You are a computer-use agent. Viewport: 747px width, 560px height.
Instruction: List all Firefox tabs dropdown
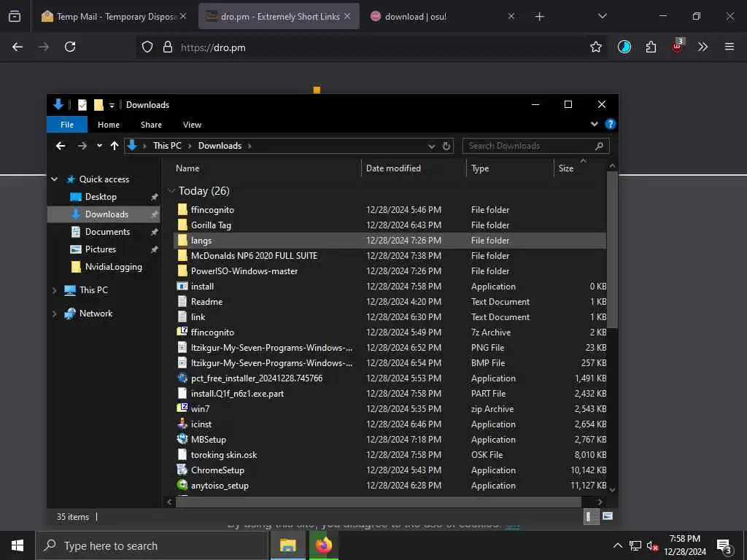(x=602, y=16)
